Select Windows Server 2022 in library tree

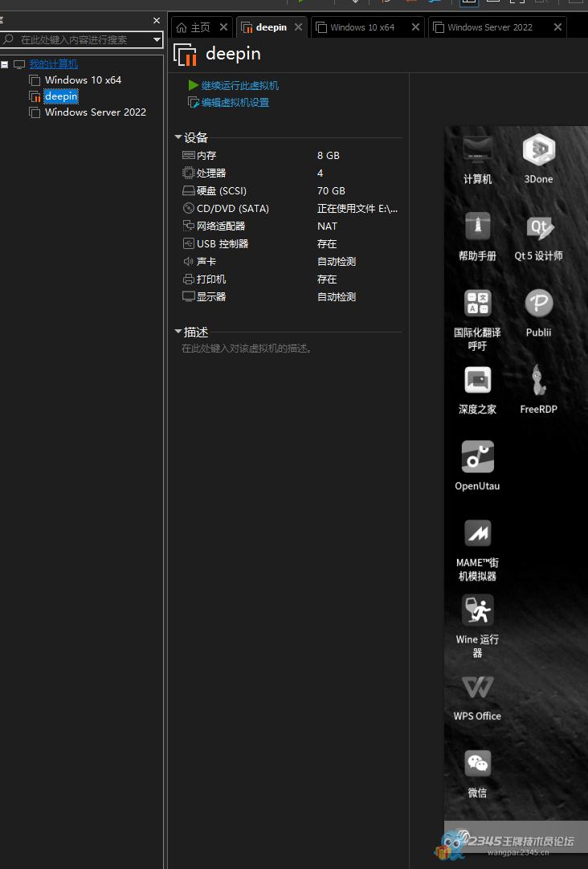click(x=95, y=112)
